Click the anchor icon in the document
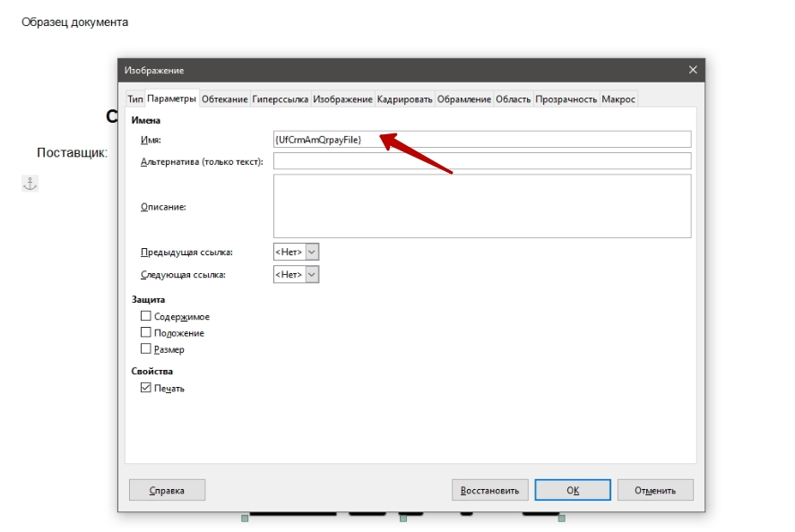The height and width of the screenshot is (532, 795). [30, 184]
